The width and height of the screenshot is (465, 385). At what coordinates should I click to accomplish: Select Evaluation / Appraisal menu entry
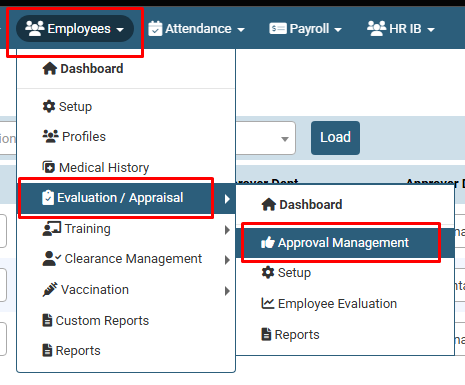pos(126,198)
